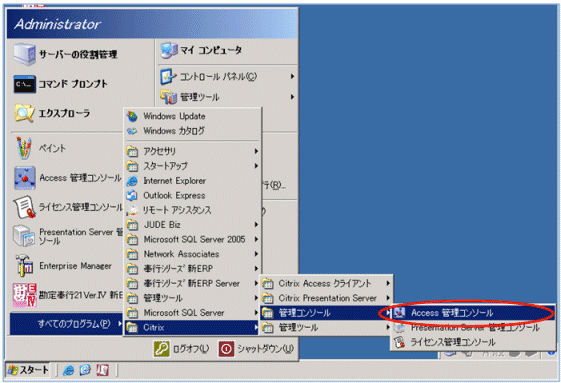The image size is (561, 383).
Task: Open Access 管理コンソール in left Start column
Action: (68, 178)
